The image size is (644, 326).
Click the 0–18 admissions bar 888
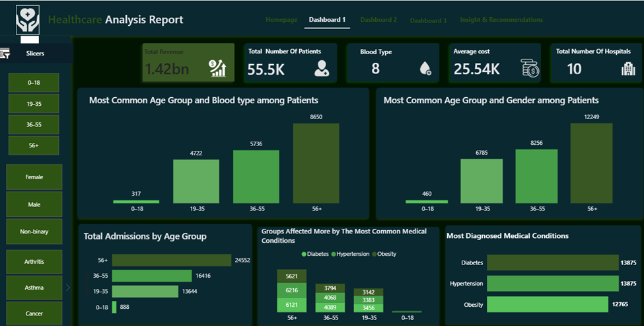point(114,307)
